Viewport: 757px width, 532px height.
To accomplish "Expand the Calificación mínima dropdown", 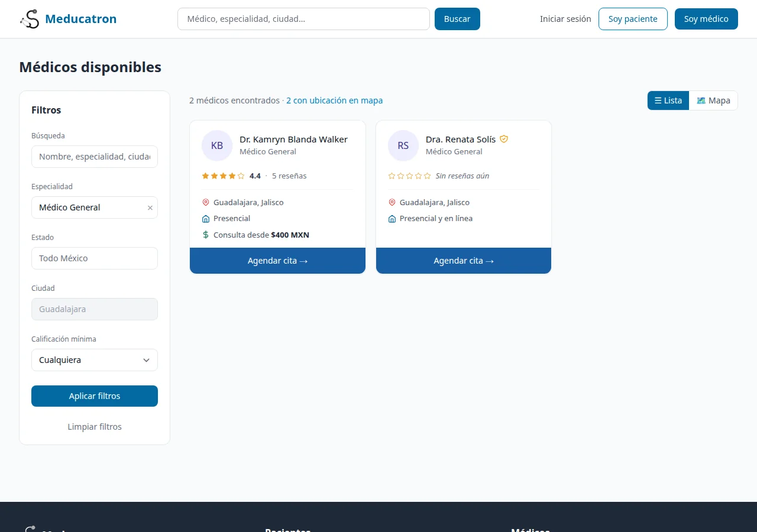I will [95, 360].
